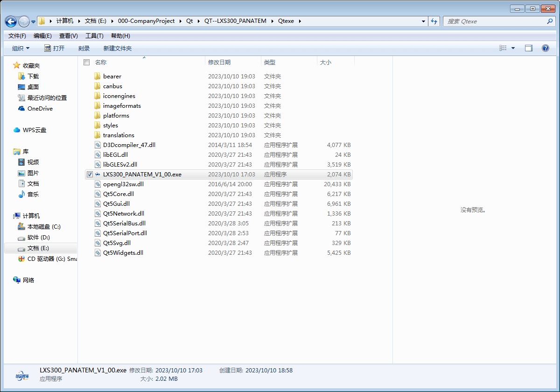
Task: Click the 新建文件夹 button
Action: [x=118, y=48]
